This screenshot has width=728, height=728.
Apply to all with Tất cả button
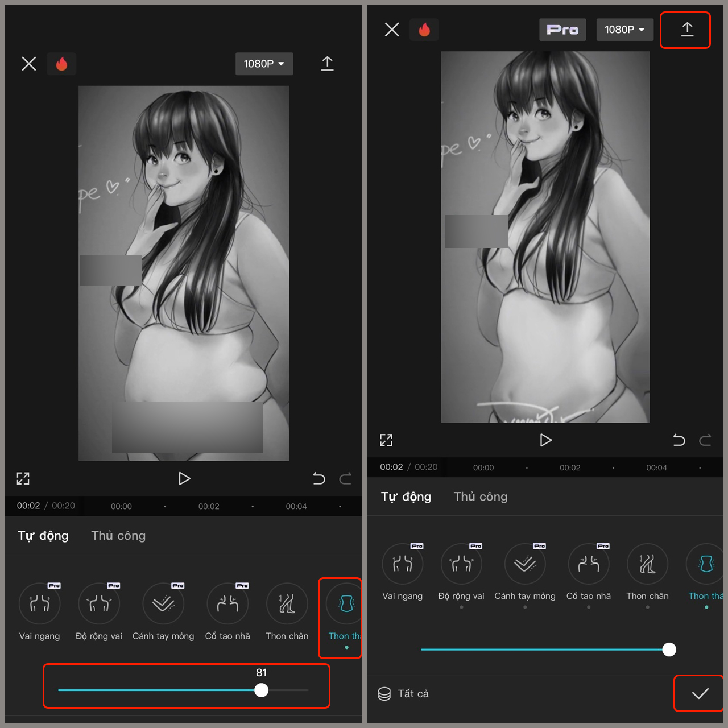coord(403,694)
